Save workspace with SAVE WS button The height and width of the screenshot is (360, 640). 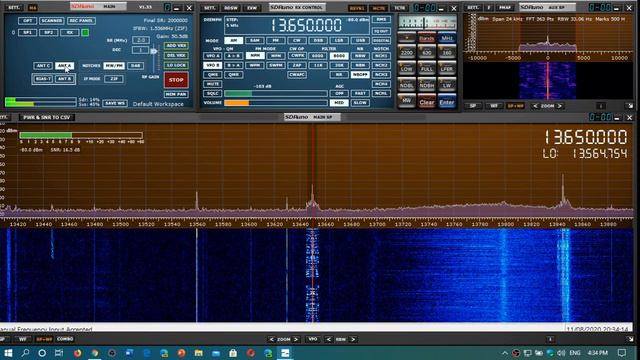point(115,103)
